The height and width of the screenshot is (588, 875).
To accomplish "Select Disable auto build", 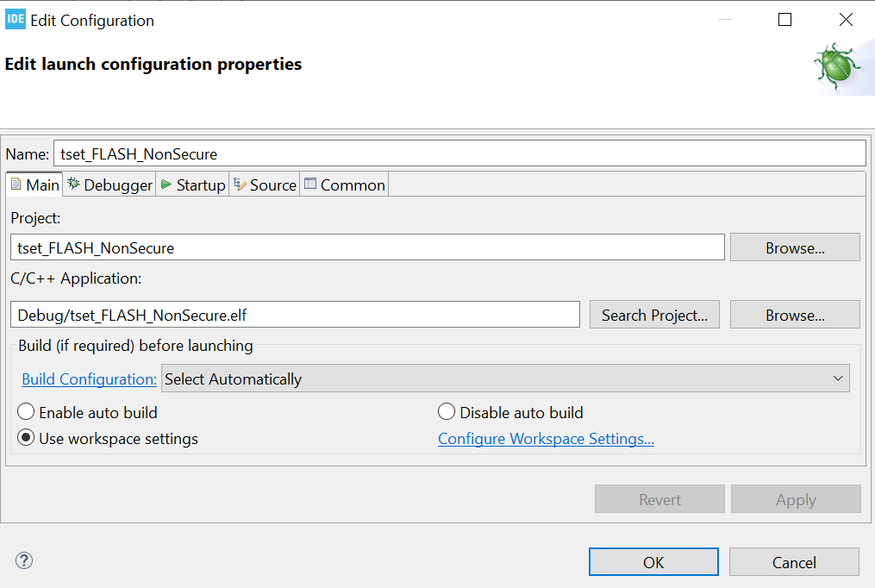I will point(447,411).
